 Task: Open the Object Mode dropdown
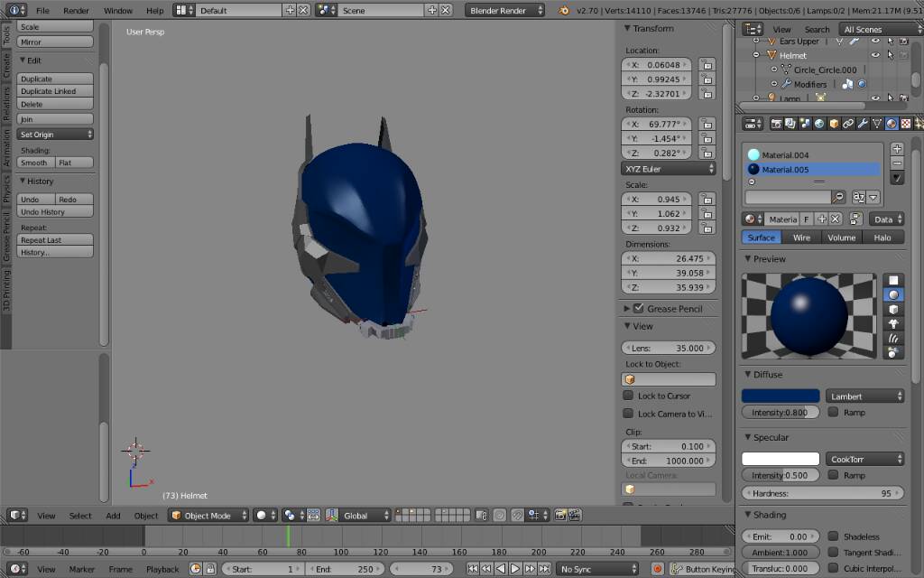coord(208,516)
